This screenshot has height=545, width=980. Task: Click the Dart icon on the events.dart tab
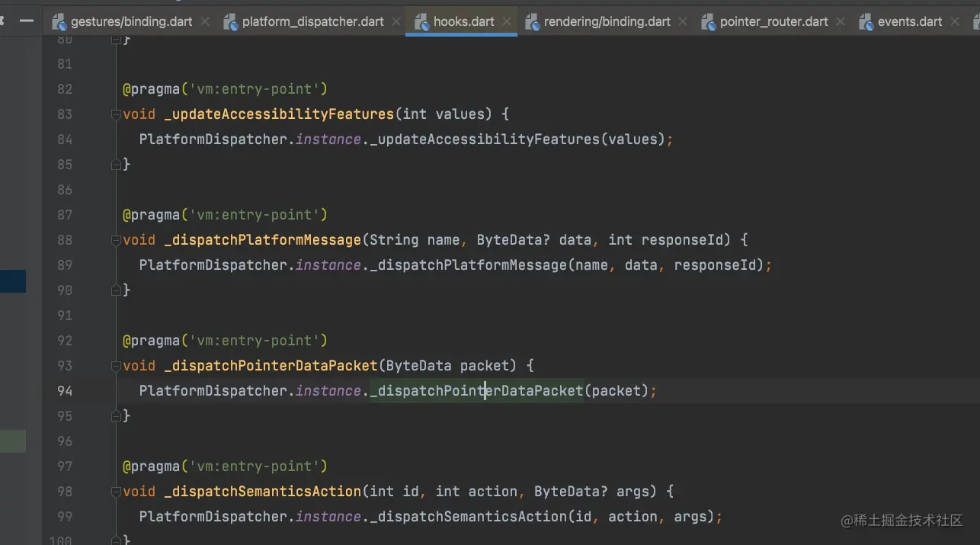coord(866,21)
